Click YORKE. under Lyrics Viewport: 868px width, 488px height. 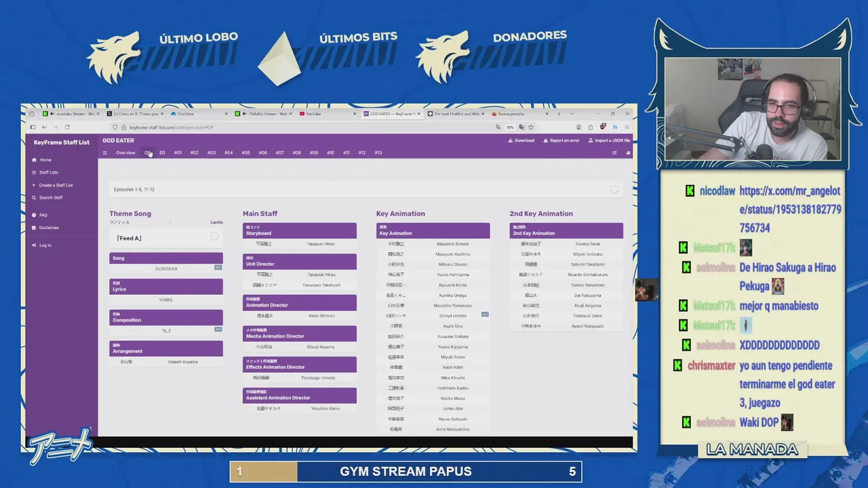(166, 300)
